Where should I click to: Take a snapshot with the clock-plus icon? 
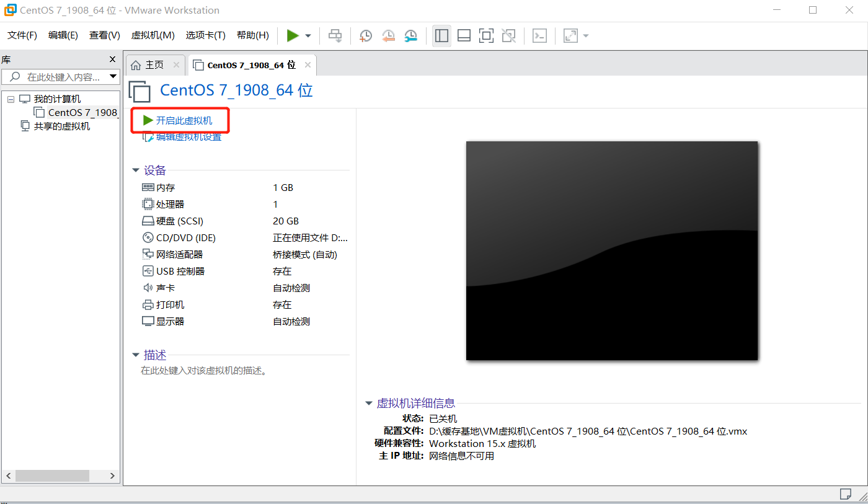[366, 36]
